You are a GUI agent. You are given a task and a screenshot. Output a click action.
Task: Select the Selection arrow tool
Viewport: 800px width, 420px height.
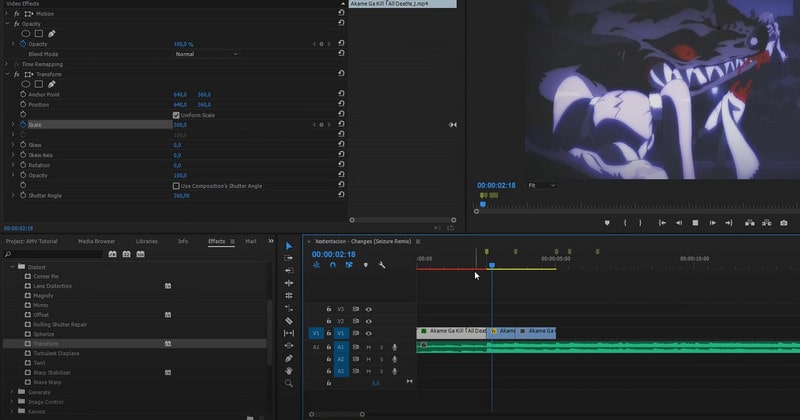289,246
